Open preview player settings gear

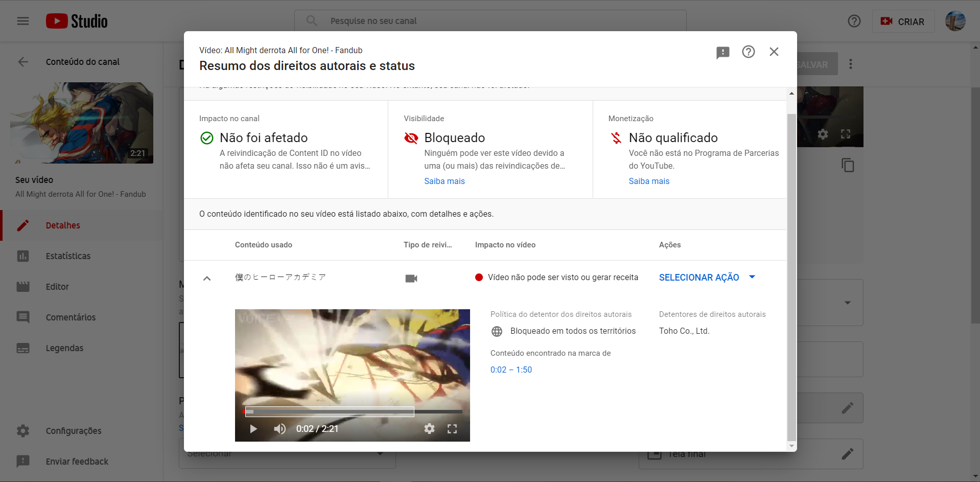click(x=429, y=429)
